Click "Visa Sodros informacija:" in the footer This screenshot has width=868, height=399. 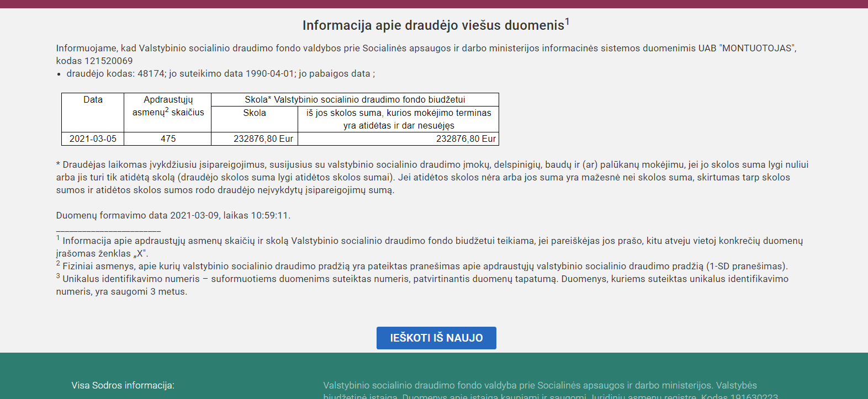123,385
